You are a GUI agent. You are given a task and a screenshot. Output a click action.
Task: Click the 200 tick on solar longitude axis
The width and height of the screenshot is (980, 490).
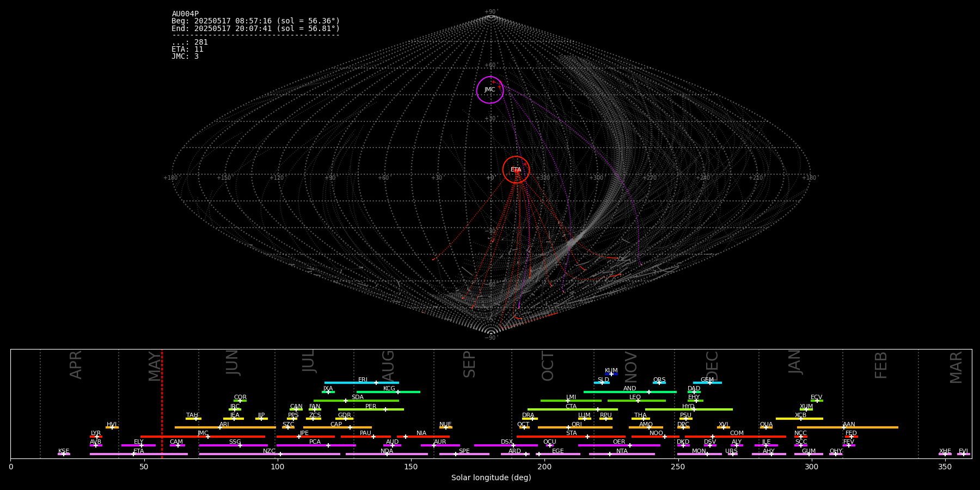point(544,467)
